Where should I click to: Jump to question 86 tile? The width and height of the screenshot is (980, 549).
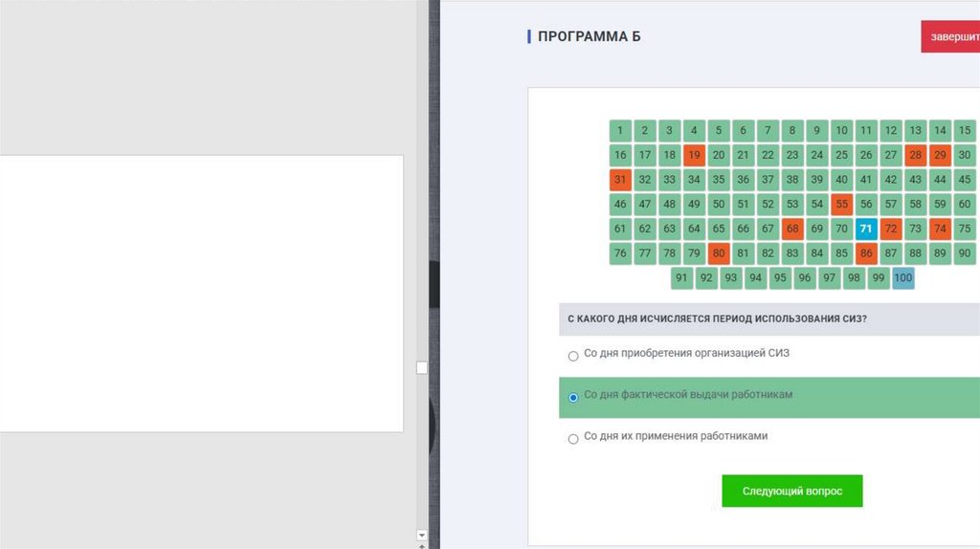coord(866,253)
